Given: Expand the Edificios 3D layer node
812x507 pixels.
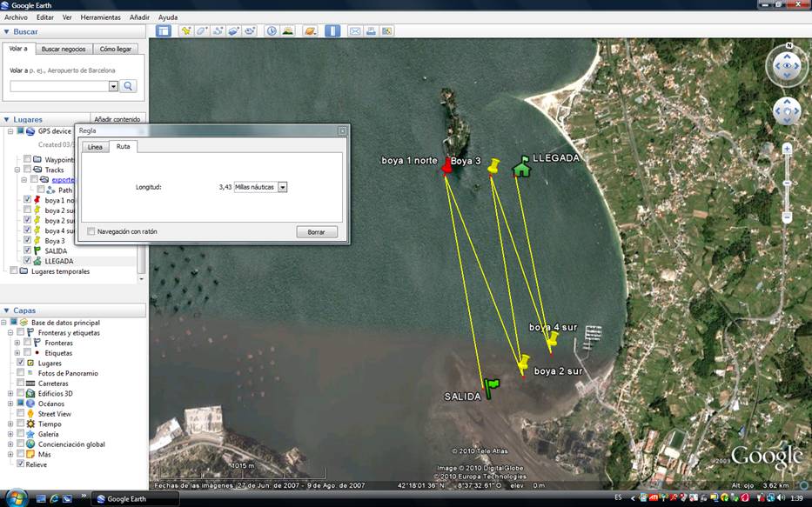Looking at the screenshot, I should (10, 393).
